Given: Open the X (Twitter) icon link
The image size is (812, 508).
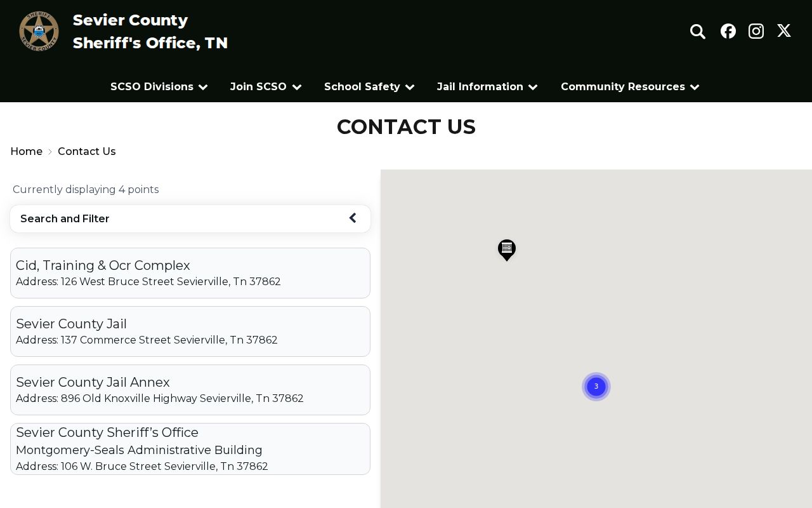Looking at the screenshot, I should (784, 31).
